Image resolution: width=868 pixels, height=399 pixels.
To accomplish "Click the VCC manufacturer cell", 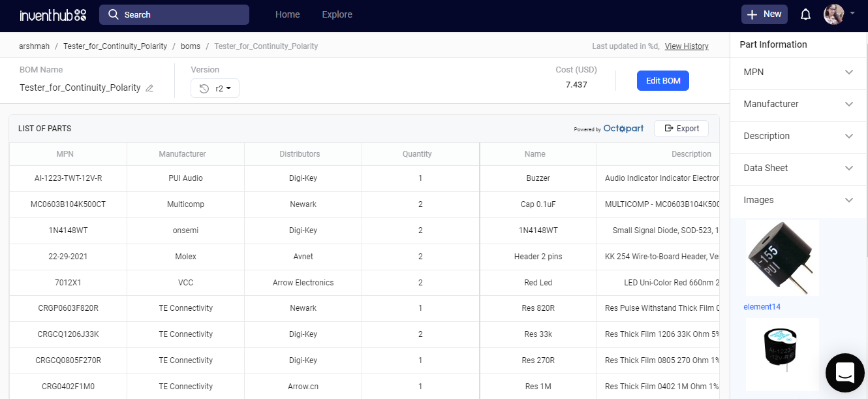I will tap(185, 283).
